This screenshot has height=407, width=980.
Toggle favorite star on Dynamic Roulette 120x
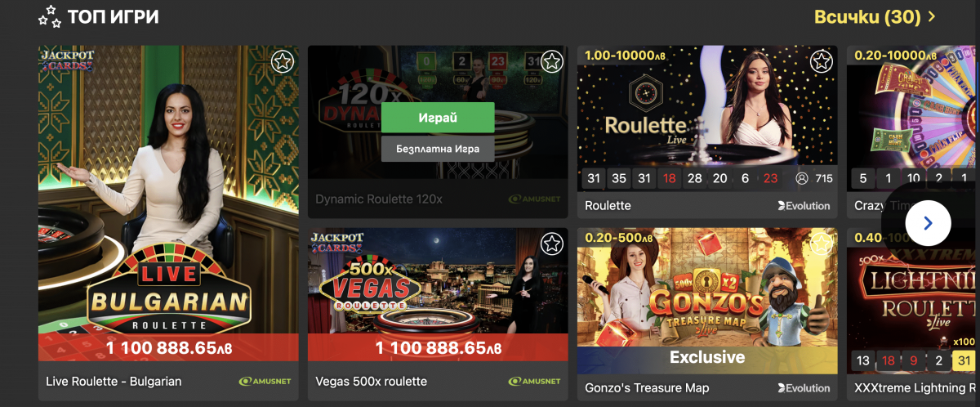click(551, 61)
